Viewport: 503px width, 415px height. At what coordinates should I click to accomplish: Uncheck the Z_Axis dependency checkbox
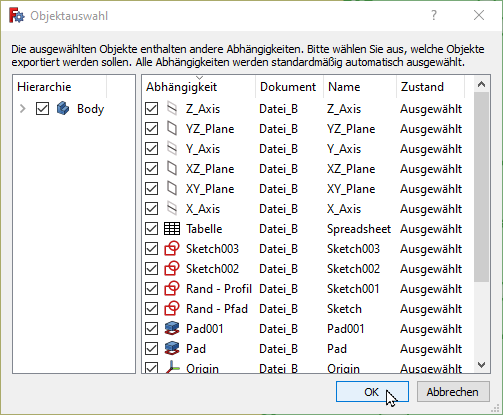(151, 109)
